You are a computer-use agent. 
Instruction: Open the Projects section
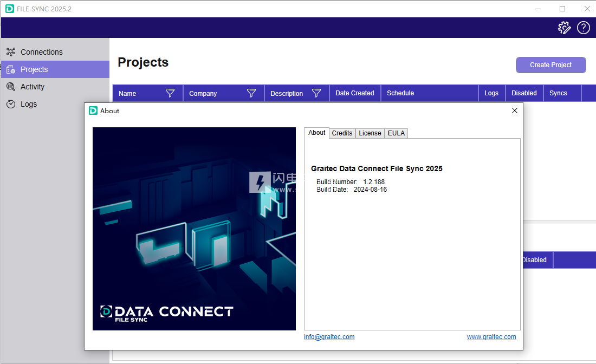(55, 69)
